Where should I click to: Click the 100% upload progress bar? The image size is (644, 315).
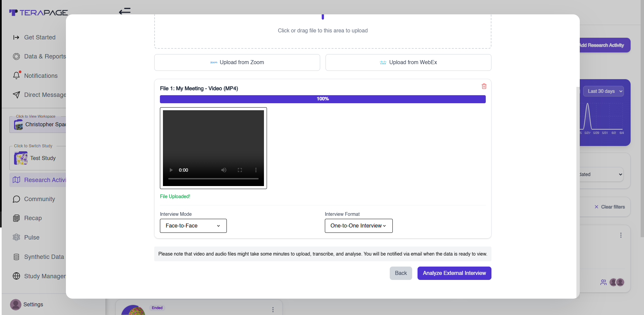click(x=323, y=99)
